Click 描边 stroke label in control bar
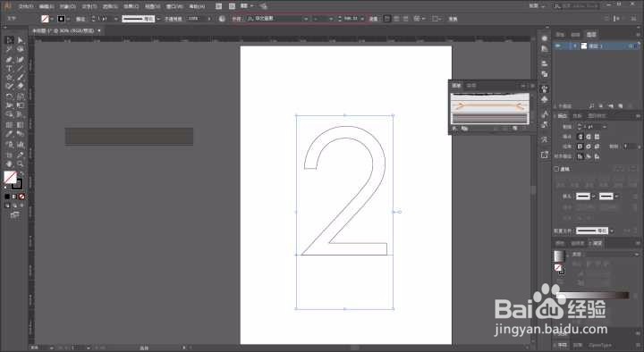This screenshot has width=644, height=352. 80,19
